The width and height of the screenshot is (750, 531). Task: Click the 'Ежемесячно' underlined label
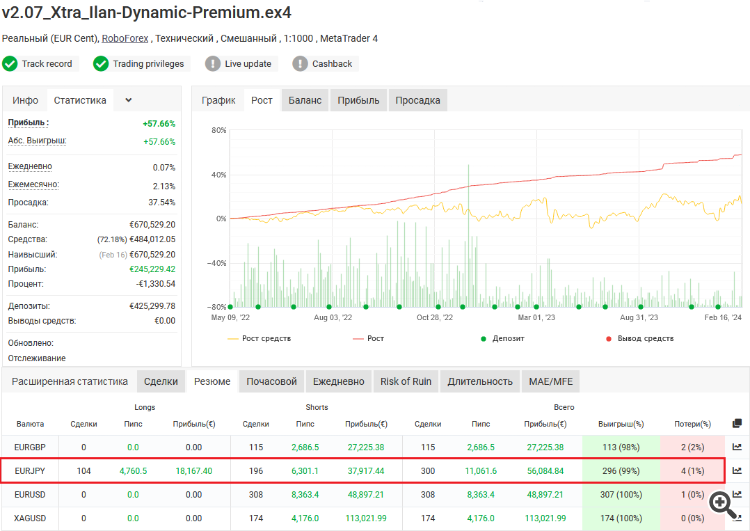33,185
